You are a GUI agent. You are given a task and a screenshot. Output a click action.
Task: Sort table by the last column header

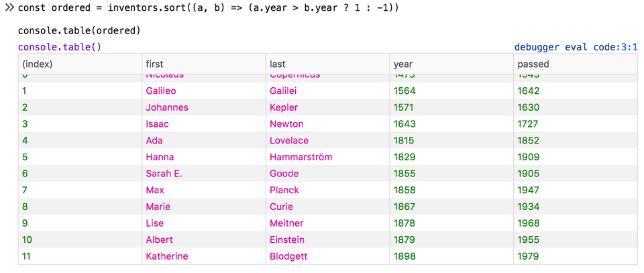click(278, 64)
